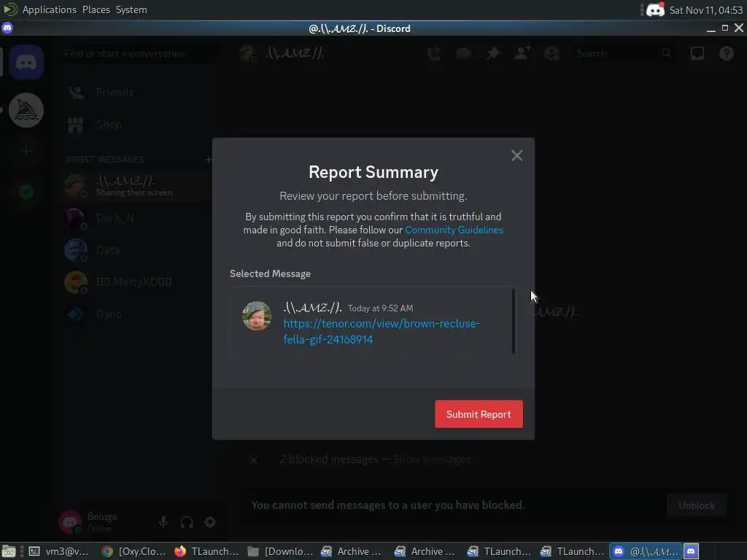Click Show messages for blocked messages
The image size is (747, 560).
click(x=432, y=459)
